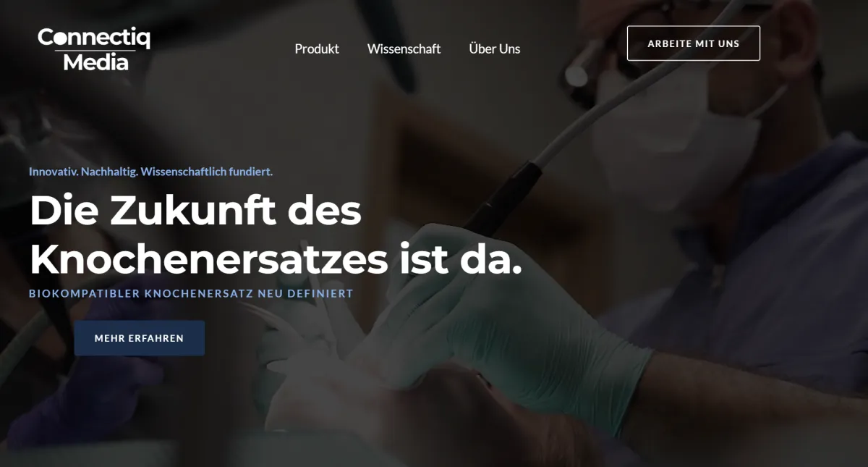The height and width of the screenshot is (467, 868).
Task: Click the ARBEITE MIT UNS button
Action: pyautogui.click(x=693, y=43)
